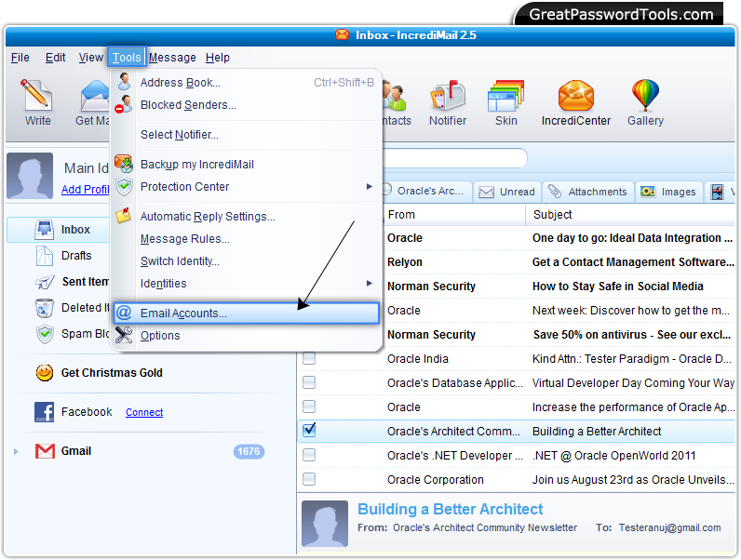Expand the Gmail account tree
Image resolution: width=741 pixels, height=560 pixels.
(16, 451)
